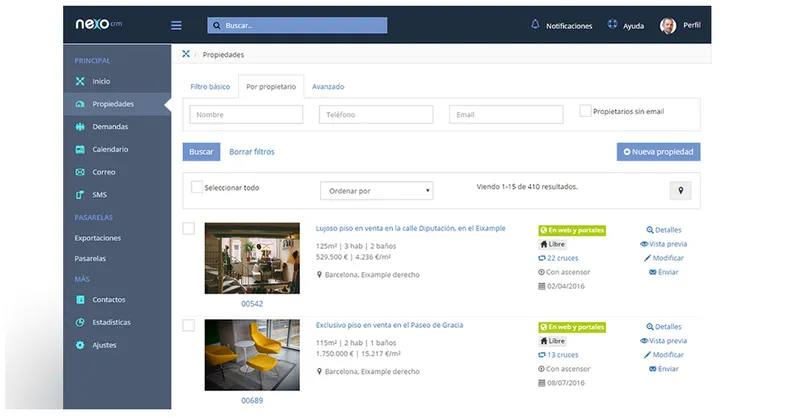Click the Libre status tag for 00689
This screenshot has height=418, width=800.
(553, 341)
